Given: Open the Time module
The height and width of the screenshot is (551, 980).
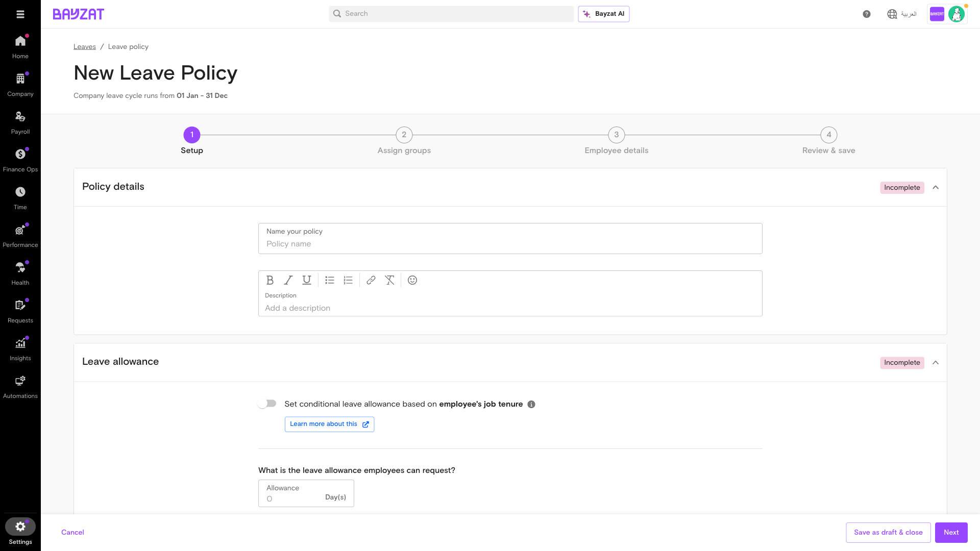Looking at the screenshot, I should [20, 198].
